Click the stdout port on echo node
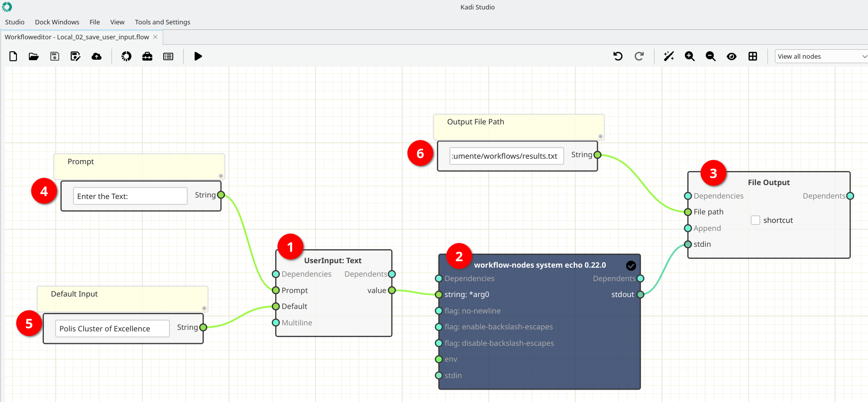The width and height of the screenshot is (868, 402). (641, 295)
